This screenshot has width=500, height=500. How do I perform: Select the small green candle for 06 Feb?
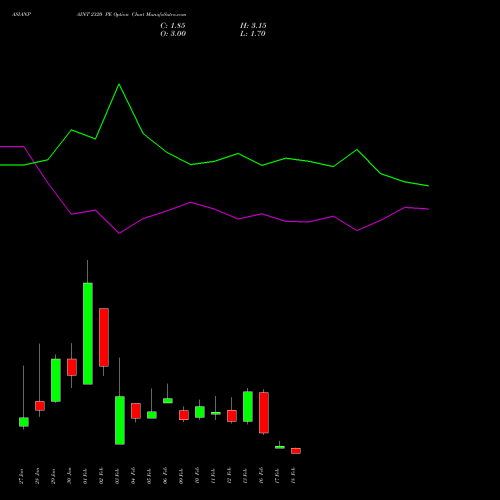coord(168,401)
